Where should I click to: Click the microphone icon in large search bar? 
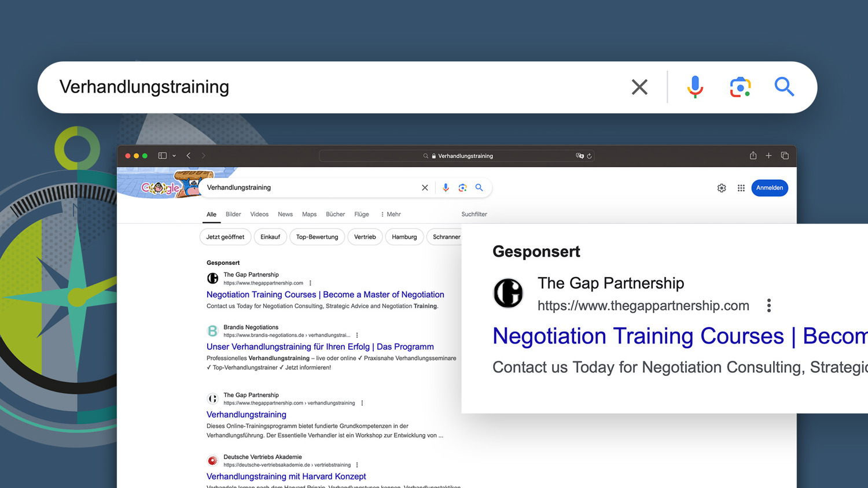pos(695,87)
